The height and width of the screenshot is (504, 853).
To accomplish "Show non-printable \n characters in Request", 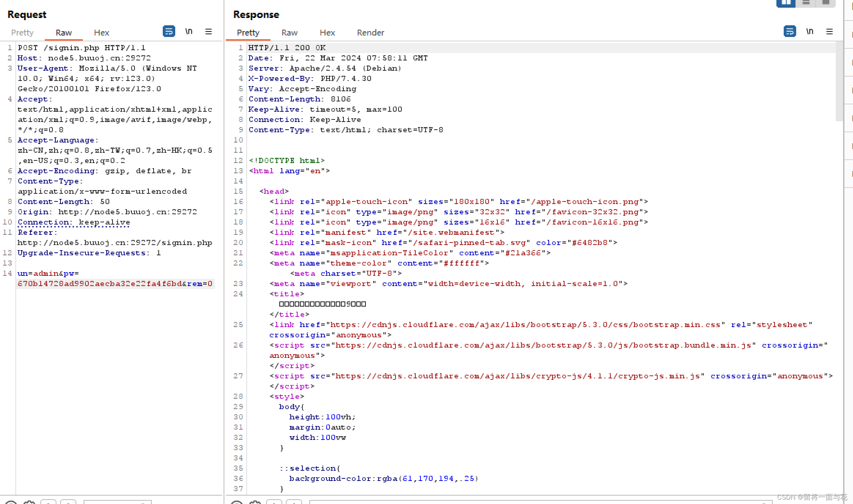I will (x=189, y=31).
